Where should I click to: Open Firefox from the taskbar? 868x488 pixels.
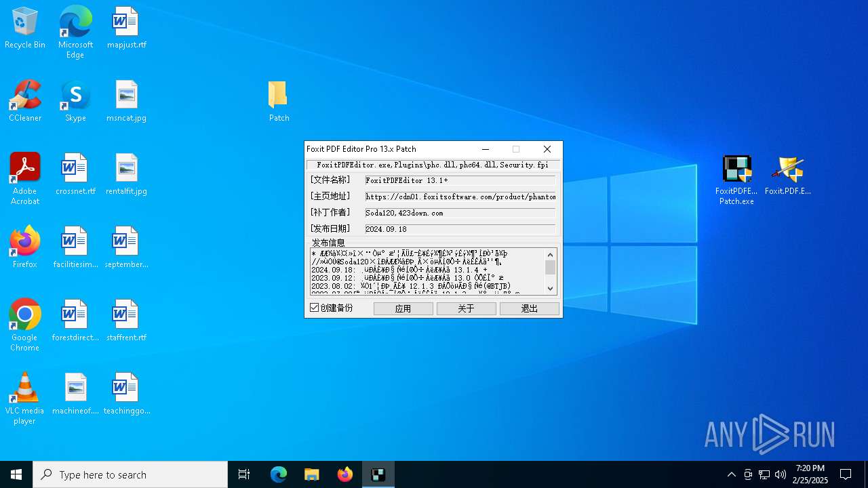pyautogui.click(x=345, y=474)
